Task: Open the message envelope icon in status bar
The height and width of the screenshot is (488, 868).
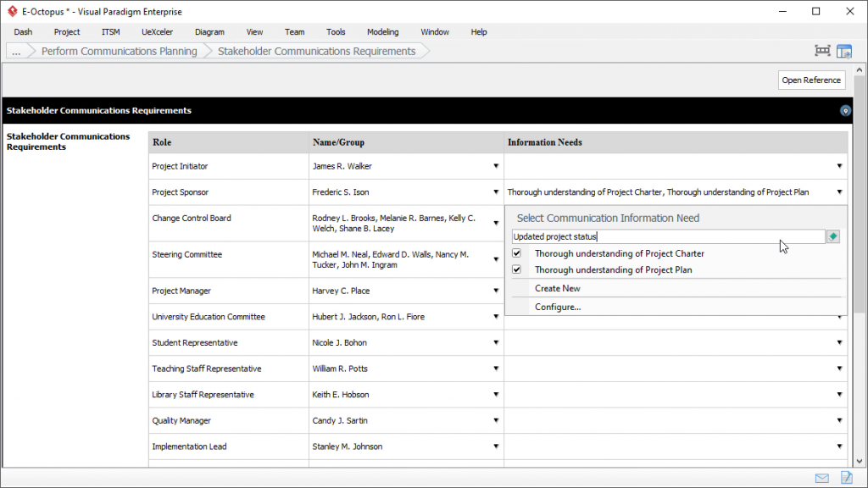Action: (x=821, y=478)
